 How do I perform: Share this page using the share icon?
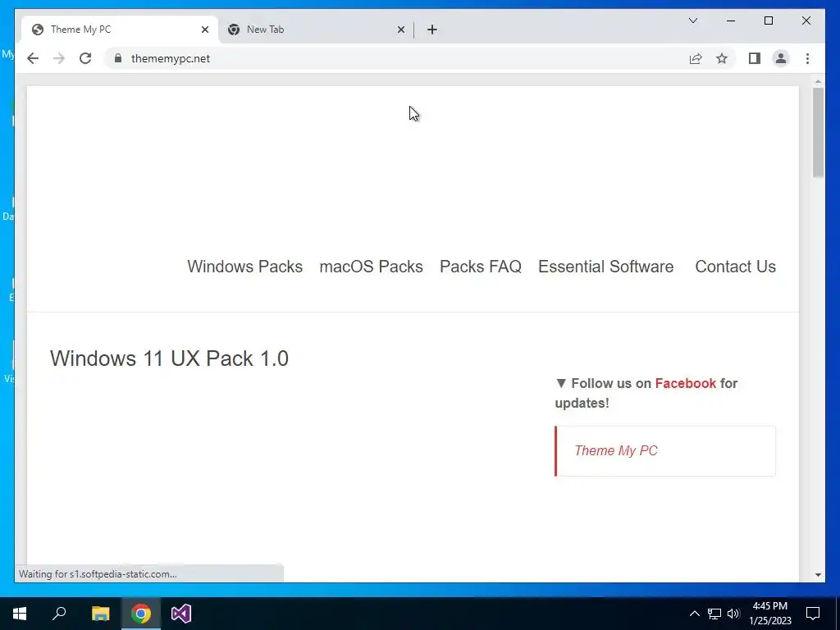coord(696,58)
